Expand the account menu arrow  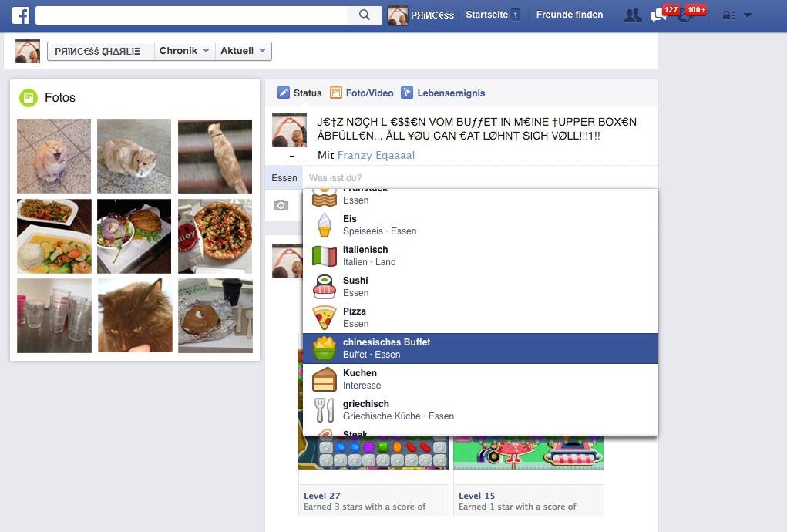pyautogui.click(x=748, y=15)
